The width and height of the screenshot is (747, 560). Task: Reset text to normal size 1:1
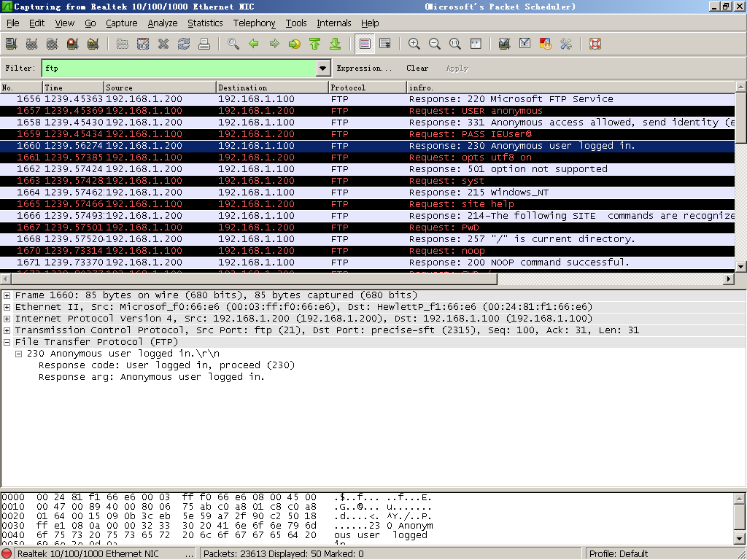click(455, 44)
